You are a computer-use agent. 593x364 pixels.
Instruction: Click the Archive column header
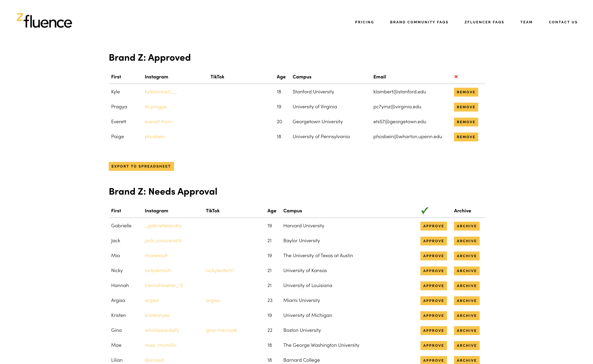pos(462,211)
